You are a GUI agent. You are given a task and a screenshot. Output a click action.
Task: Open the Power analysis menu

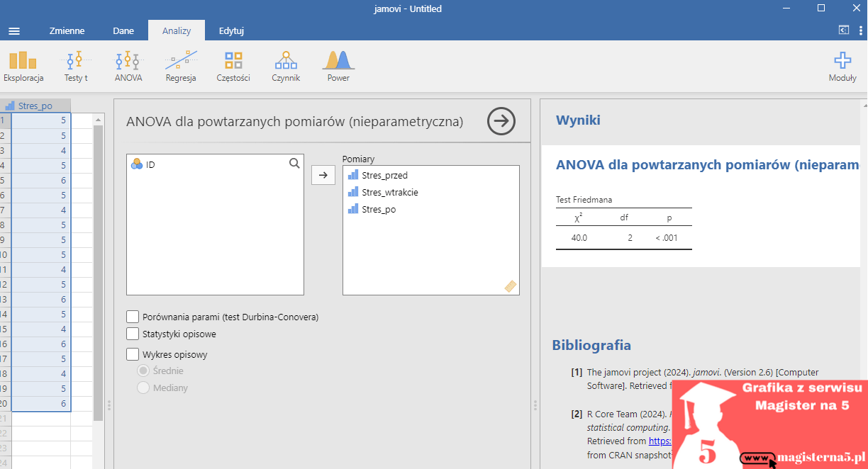pyautogui.click(x=338, y=66)
